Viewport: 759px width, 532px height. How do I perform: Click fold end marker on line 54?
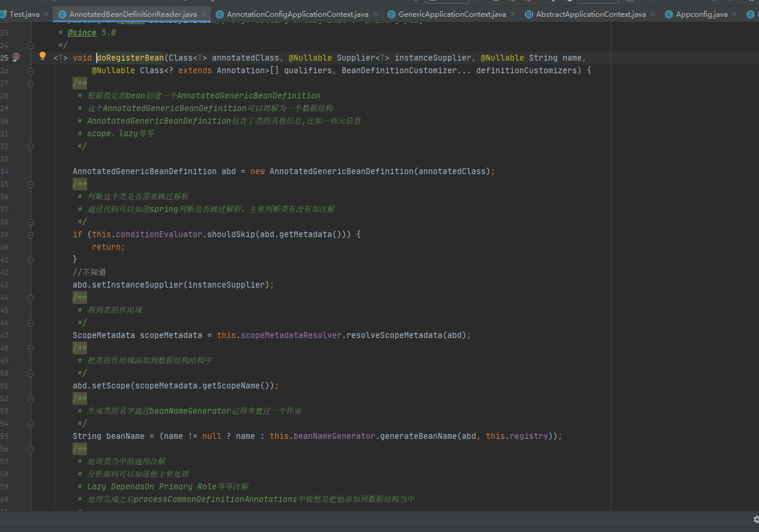pyautogui.click(x=31, y=423)
